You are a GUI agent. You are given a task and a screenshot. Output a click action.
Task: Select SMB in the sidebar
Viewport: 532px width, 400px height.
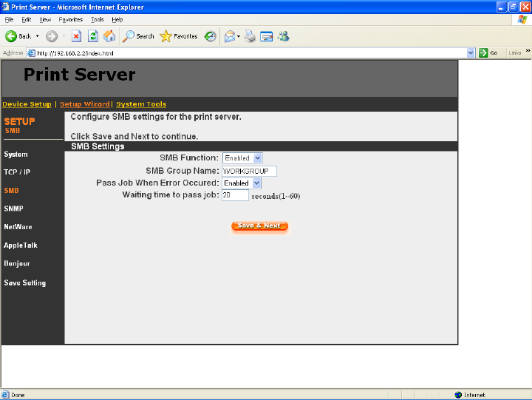[12, 191]
